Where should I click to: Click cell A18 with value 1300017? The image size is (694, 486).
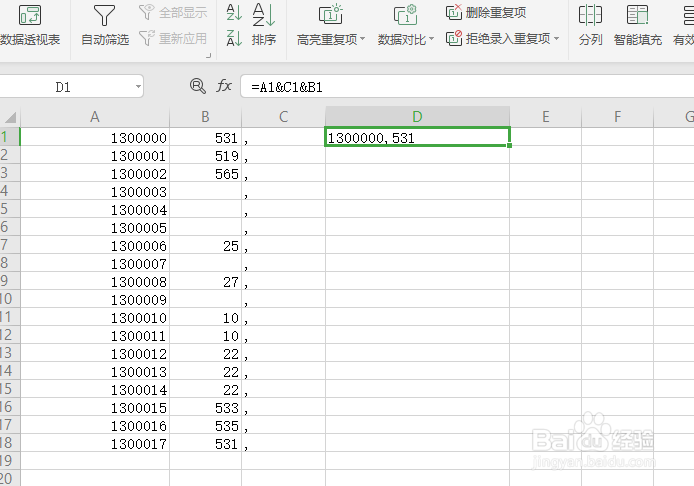(95, 443)
